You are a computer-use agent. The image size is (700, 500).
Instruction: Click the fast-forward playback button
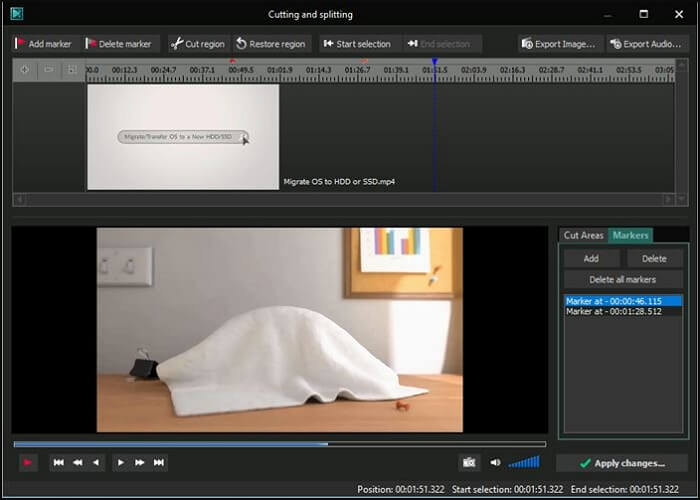coord(139,462)
